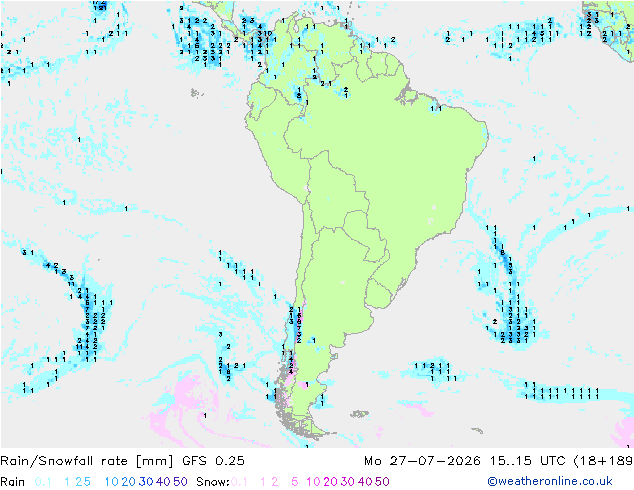Click the snow legend value 10
This screenshot has height=490, width=634.
313,482
